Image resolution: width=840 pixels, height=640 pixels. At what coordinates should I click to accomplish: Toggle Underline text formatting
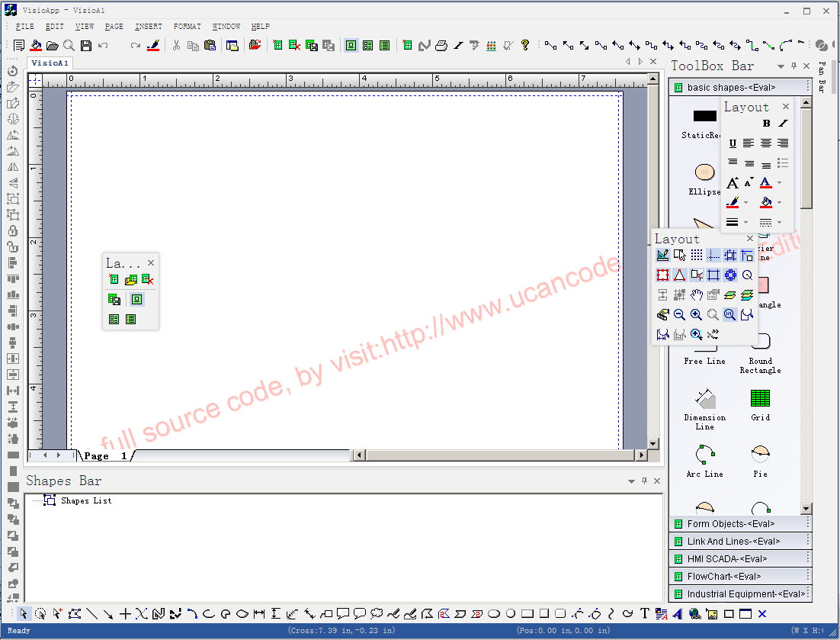pos(733,143)
